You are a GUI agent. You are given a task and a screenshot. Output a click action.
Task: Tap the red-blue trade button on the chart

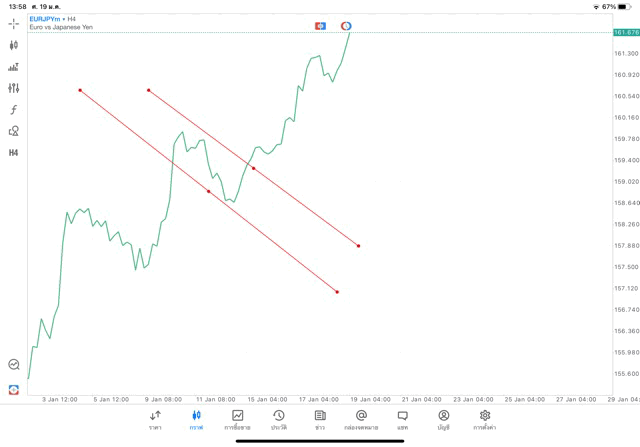(x=320, y=25)
